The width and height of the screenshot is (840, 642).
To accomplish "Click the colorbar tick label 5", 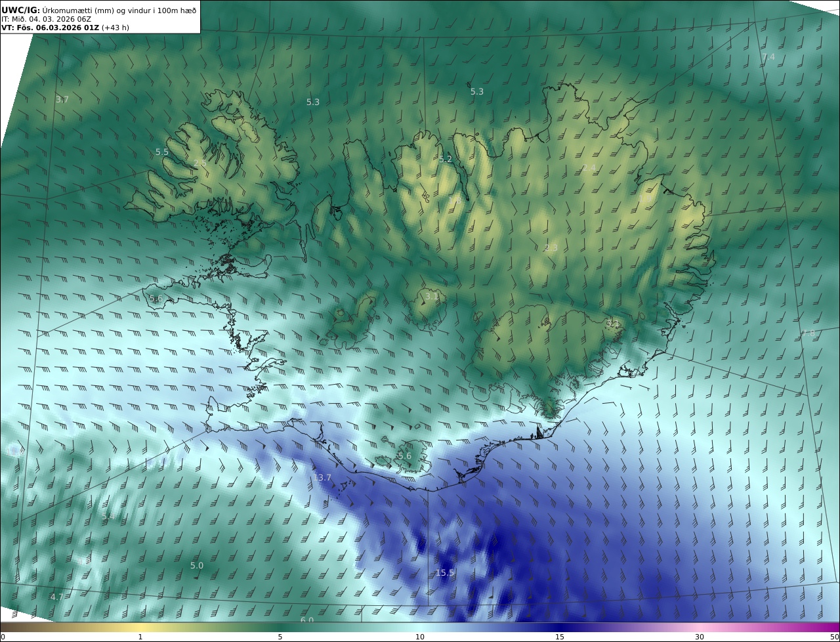I will point(280,637).
